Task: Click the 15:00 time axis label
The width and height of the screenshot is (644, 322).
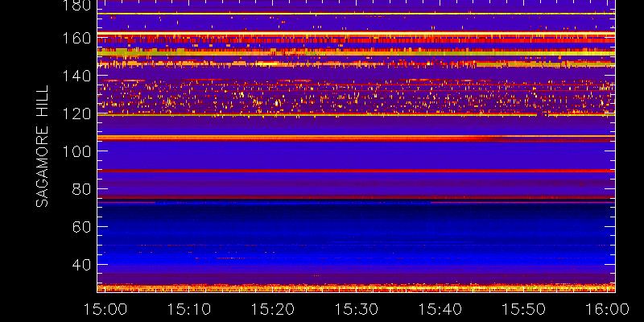Action: (105, 309)
